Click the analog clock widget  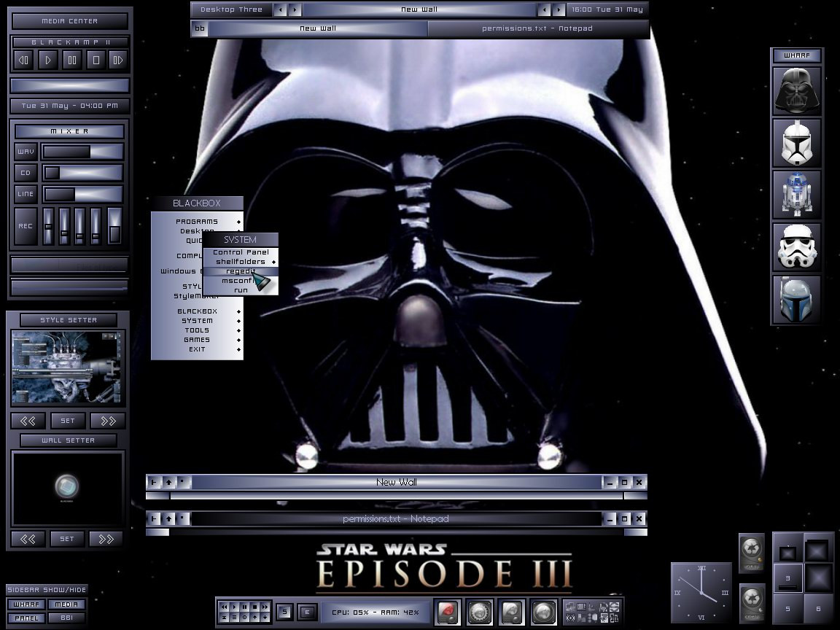[701, 593]
